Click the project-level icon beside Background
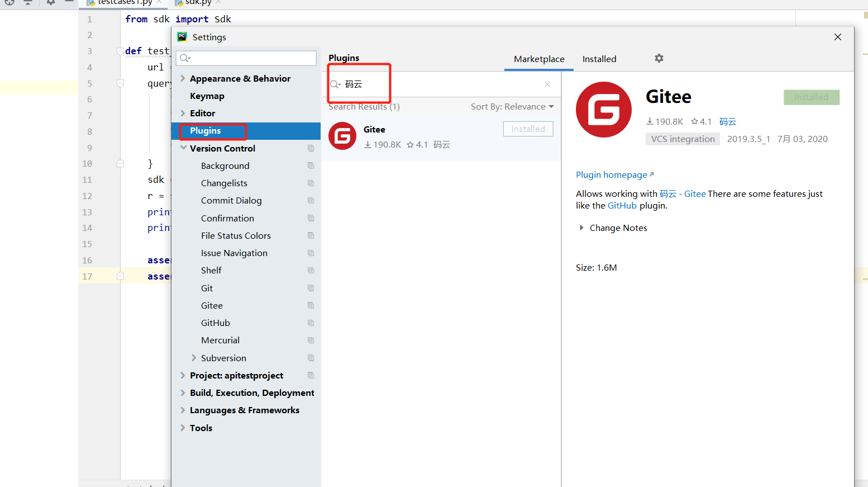The width and height of the screenshot is (868, 487). (311, 166)
